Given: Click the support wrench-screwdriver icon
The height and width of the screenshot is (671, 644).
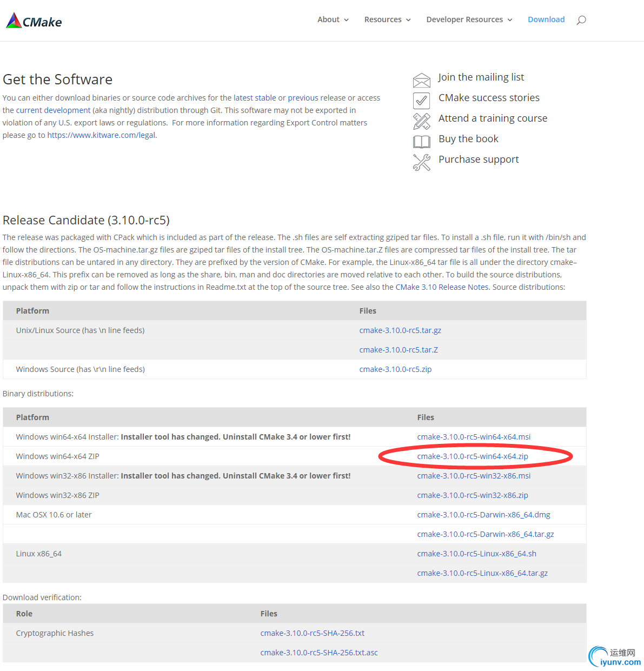Looking at the screenshot, I should click(422, 162).
